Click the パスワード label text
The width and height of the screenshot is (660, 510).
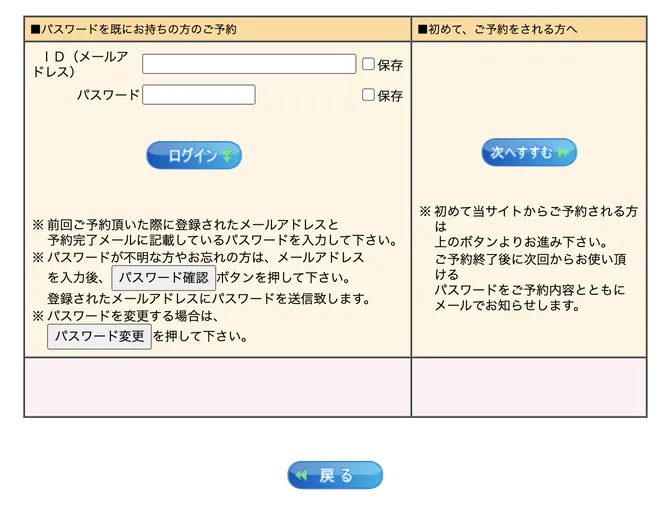pyautogui.click(x=108, y=95)
